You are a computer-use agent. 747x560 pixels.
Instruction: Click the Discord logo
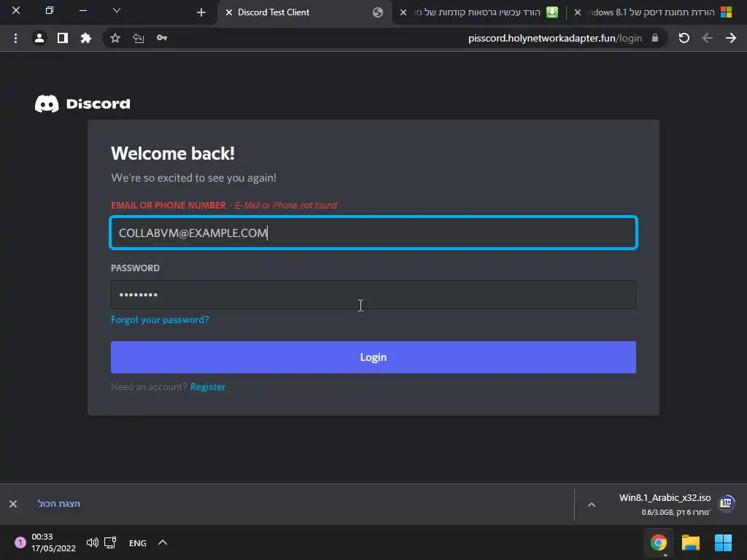coord(82,104)
